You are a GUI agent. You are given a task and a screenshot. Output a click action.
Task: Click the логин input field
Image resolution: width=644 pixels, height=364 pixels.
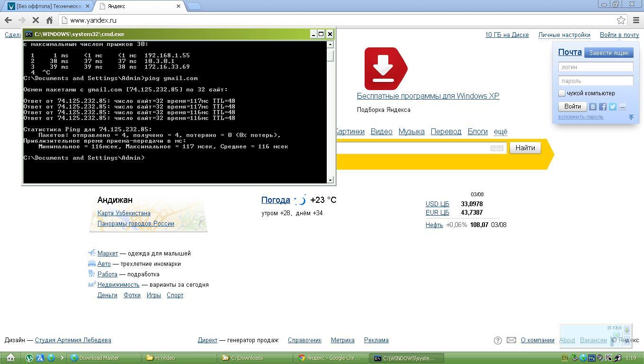tap(596, 67)
